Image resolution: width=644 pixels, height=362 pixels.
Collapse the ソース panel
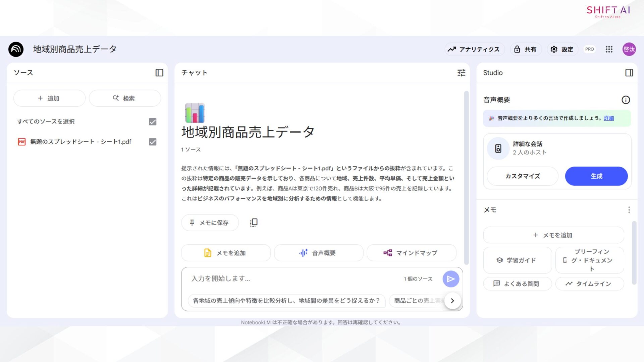pos(160,73)
